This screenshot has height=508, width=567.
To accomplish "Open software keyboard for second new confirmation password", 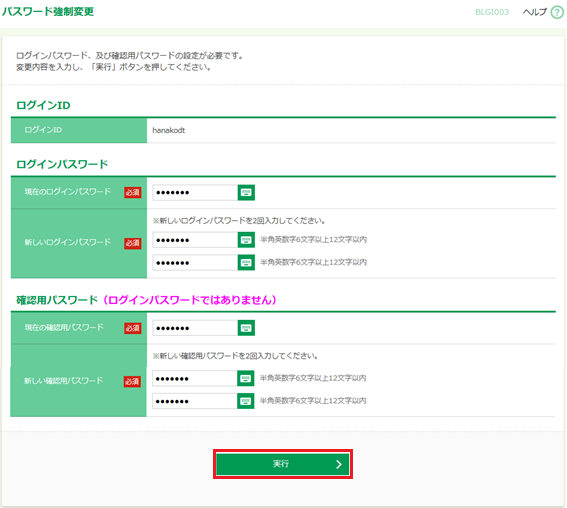I will click(246, 401).
